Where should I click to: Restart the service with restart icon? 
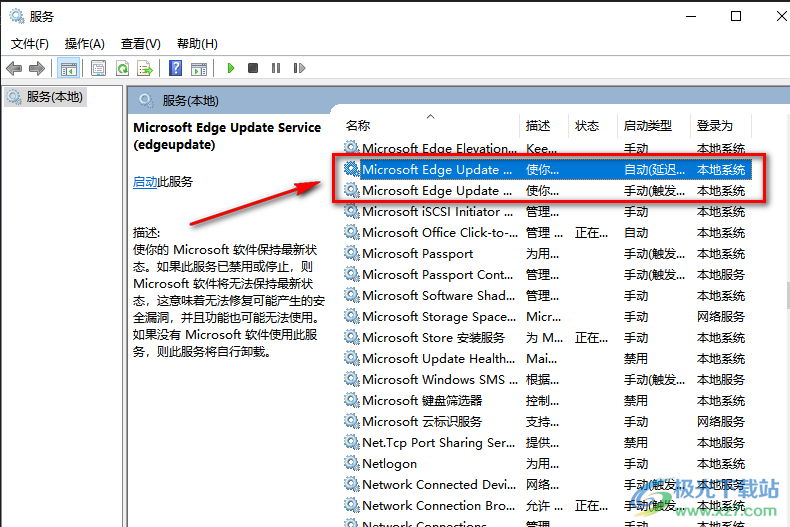(299, 68)
